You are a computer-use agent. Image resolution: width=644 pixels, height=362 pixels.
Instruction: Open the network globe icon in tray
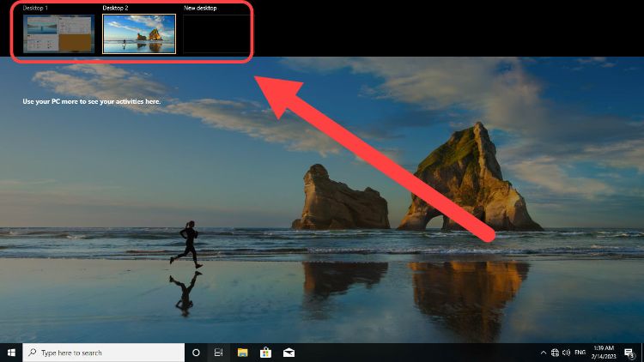point(555,353)
